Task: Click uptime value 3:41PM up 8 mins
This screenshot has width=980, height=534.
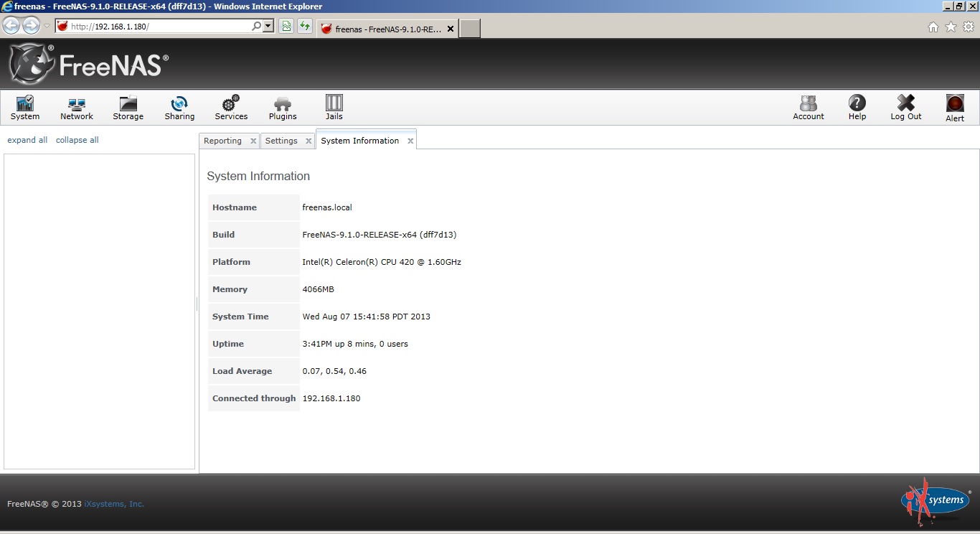Action: (338, 344)
